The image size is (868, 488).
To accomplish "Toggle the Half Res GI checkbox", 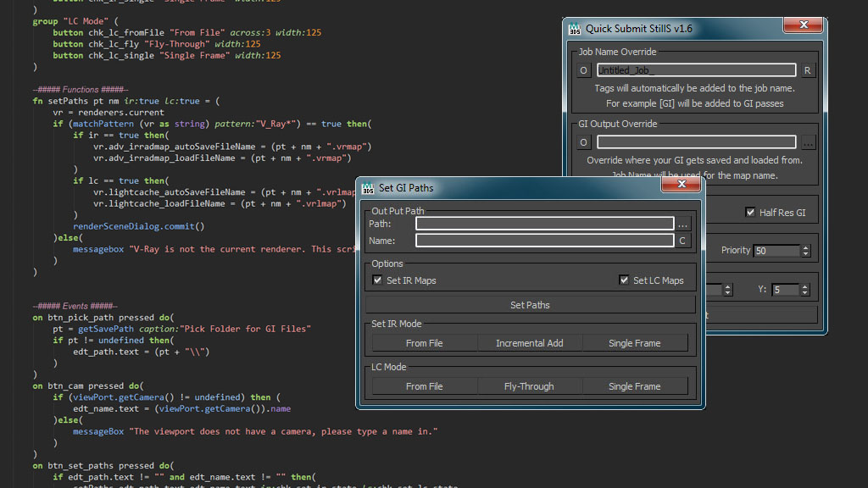I will 750,212.
